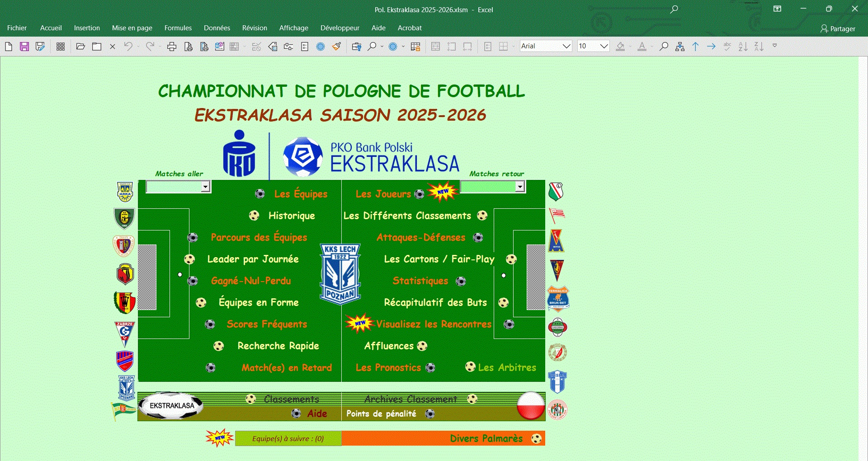Open the Formules ribbon tab
This screenshot has height=461, width=868.
[x=178, y=28]
